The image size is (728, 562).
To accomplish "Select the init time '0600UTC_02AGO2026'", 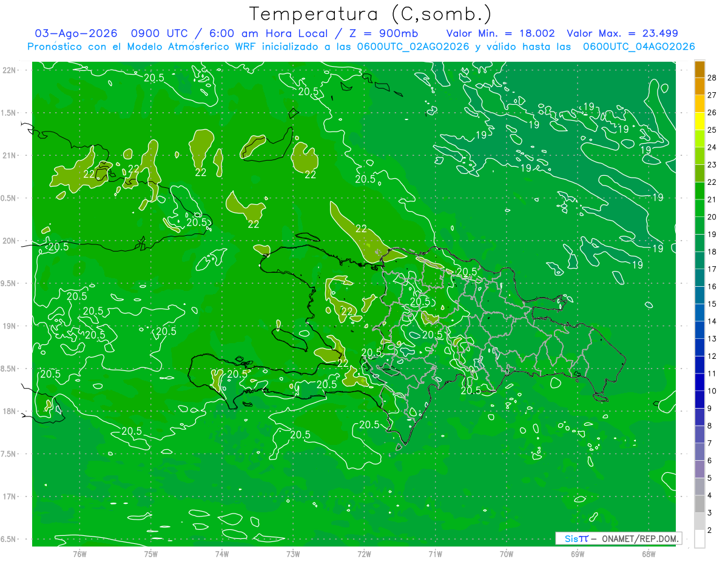I will click(413, 47).
